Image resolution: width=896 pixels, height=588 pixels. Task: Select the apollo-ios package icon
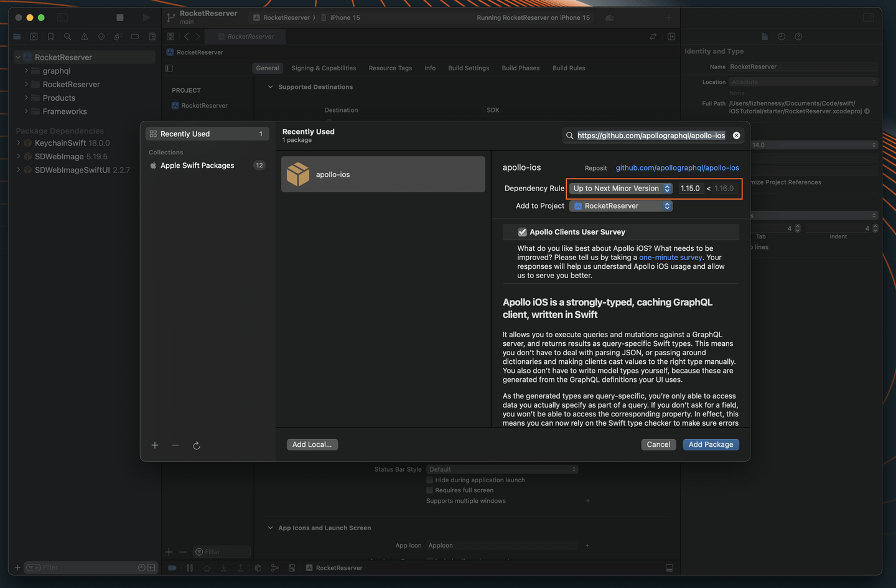pyautogui.click(x=298, y=175)
